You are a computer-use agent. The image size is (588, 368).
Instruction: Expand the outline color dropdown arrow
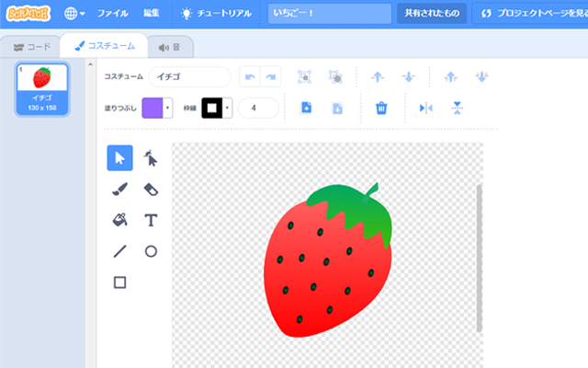pos(227,109)
